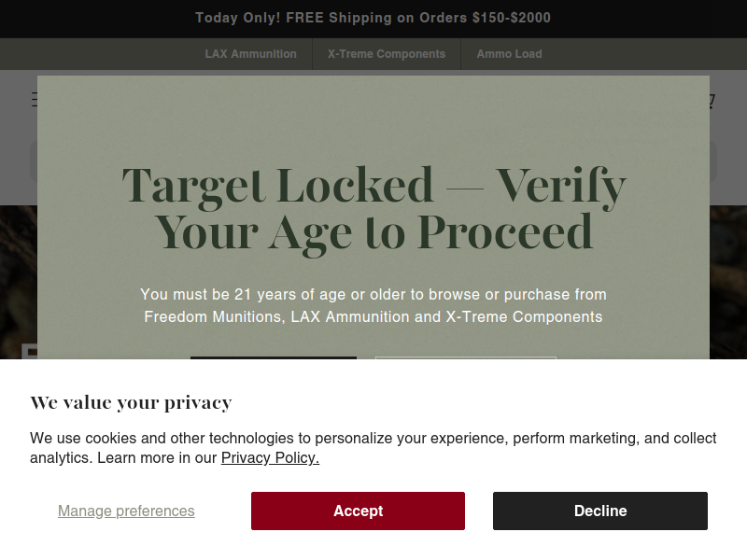Viewport: 747px width, 560px height.
Task: Click the FREE Shipping promo banner
Action: click(x=373, y=18)
